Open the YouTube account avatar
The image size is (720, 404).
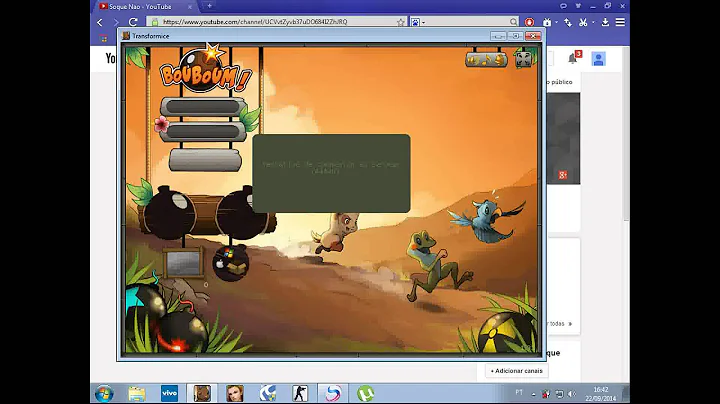(598, 59)
